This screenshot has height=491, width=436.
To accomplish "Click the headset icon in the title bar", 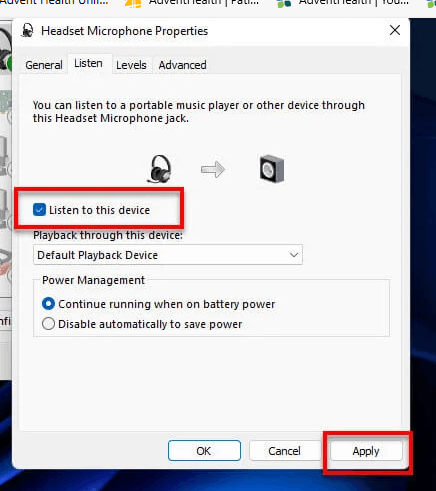I will coord(27,31).
